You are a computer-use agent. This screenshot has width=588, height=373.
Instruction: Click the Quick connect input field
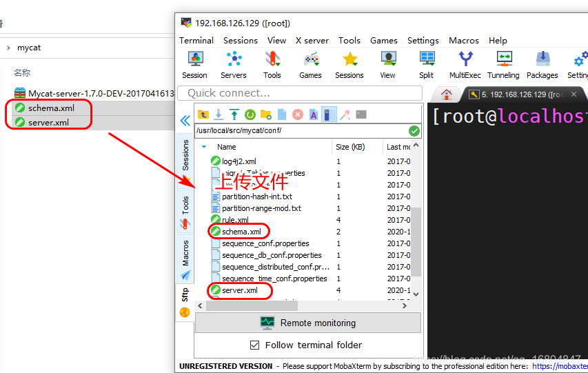[x=300, y=93]
